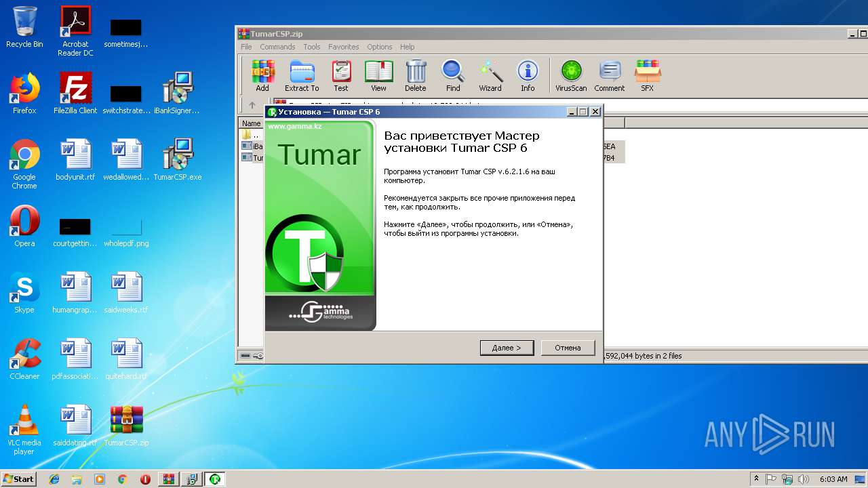
Task: Switch to WinRAR window via taskbar
Action: 168,479
